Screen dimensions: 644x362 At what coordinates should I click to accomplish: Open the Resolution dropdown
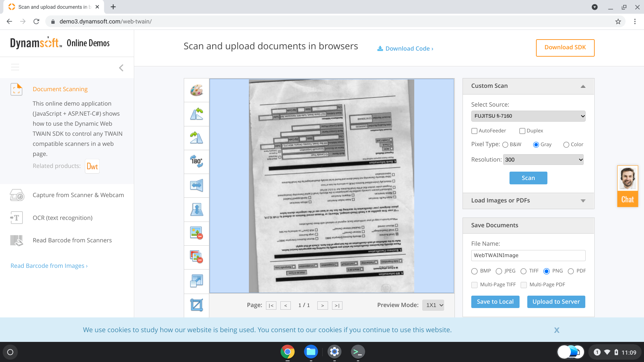click(x=543, y=160)
